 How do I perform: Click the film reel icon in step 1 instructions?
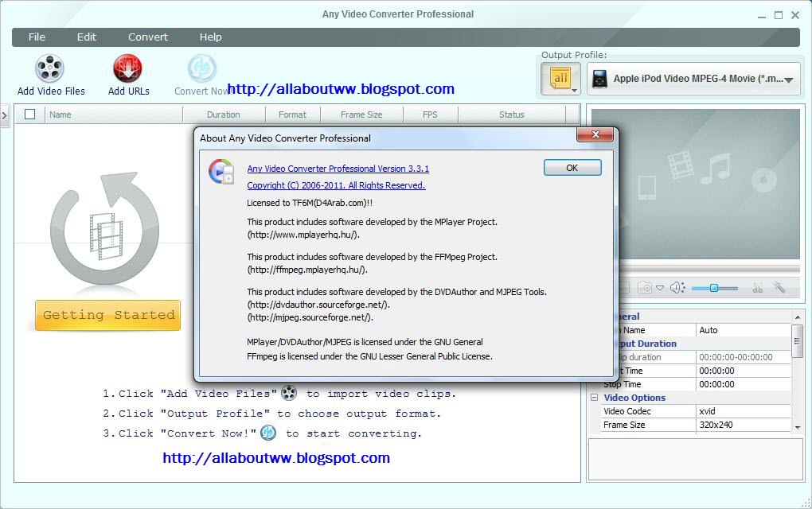pyautogui.click(x=289, y=393)
